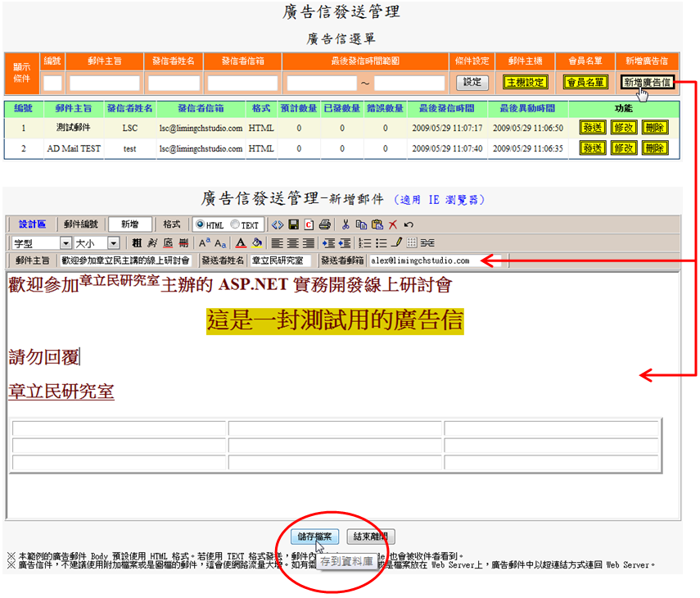Toggle italic with the 斜 icon
This screenshot has height=598, width=700.
(x=152, y=243)
